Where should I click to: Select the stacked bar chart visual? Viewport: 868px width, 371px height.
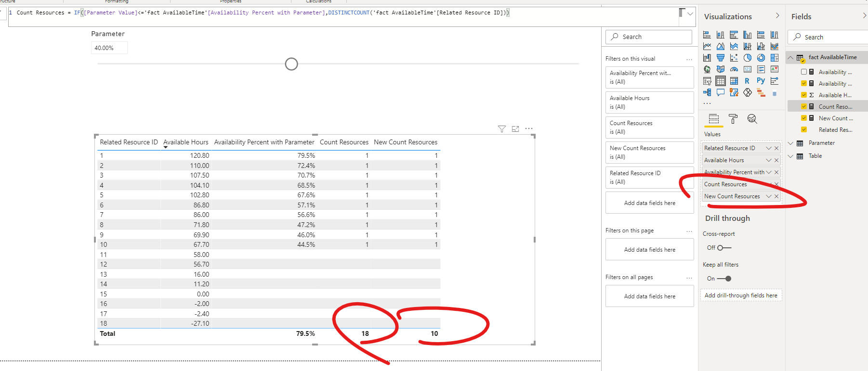pyautogui.click(x=707, y=35)
